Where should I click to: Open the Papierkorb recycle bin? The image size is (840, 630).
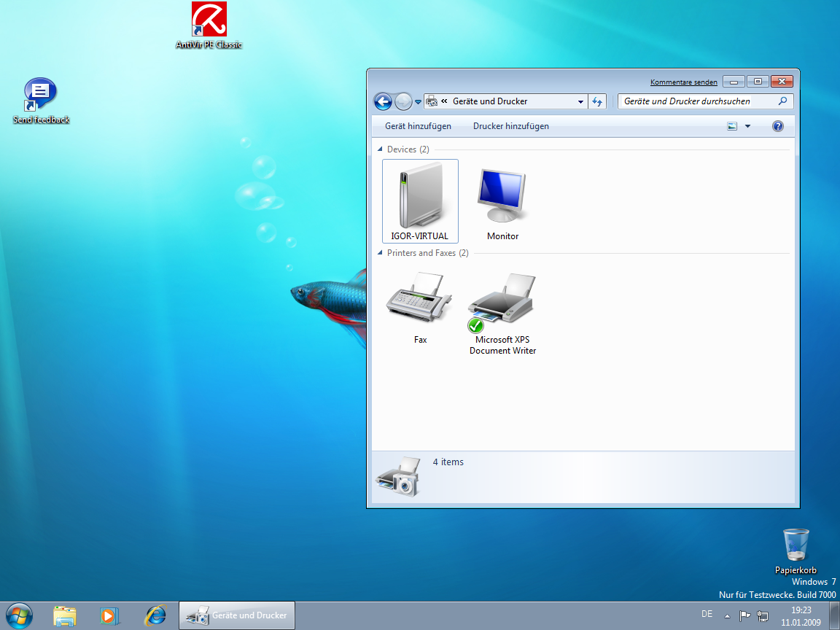(x=796, y=546)
